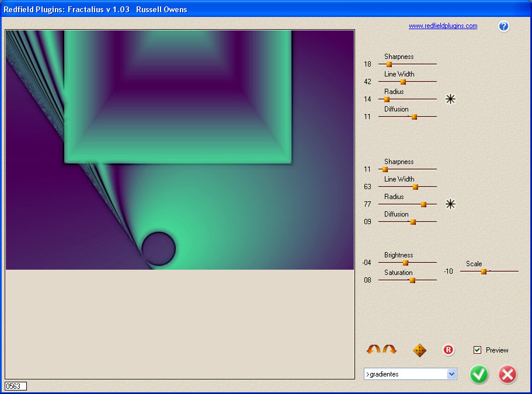The width and height of the screenshot is (532, 394).
Task: Click the Scale label
Action: point(474,263)
